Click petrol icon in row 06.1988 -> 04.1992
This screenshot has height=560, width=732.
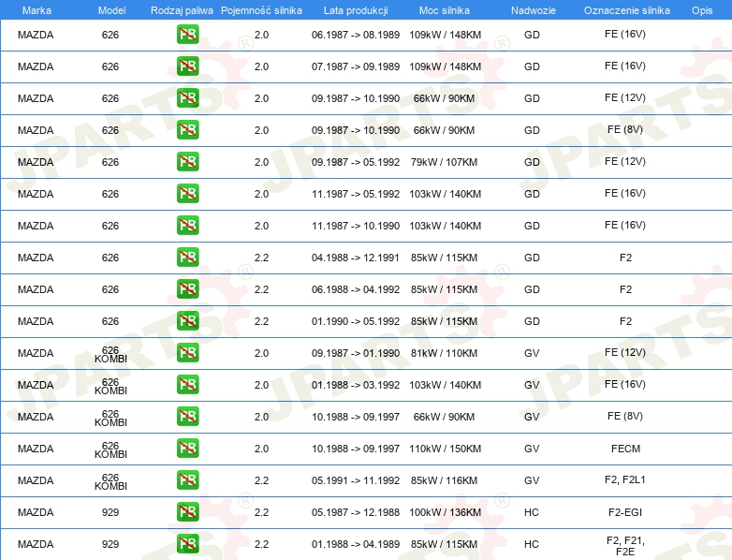point(187,289)
